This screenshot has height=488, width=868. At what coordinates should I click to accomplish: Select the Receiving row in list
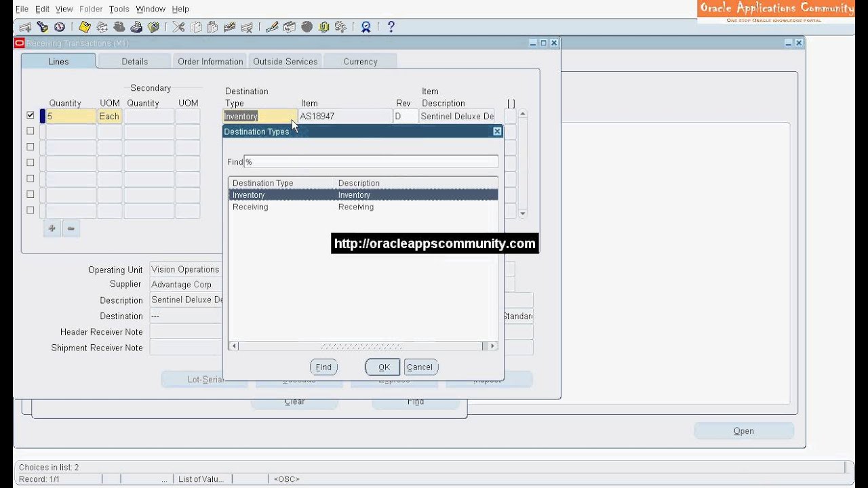click(x=363, y=207)
